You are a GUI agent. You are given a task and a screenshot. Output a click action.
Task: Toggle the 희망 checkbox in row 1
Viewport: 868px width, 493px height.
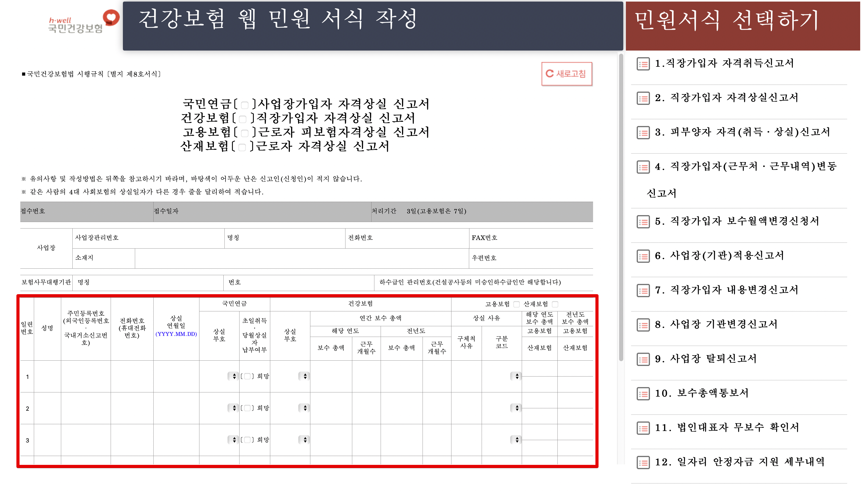click(247, 376)
